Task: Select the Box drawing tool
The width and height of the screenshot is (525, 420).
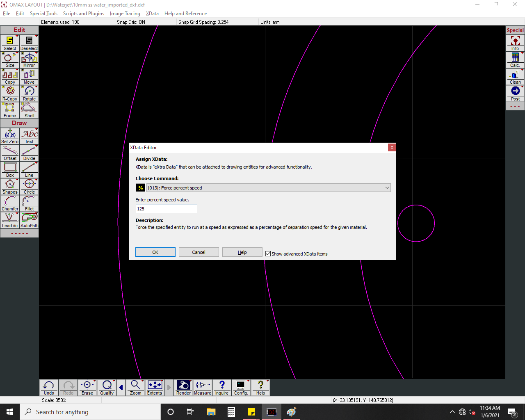Action: (10, 170)
